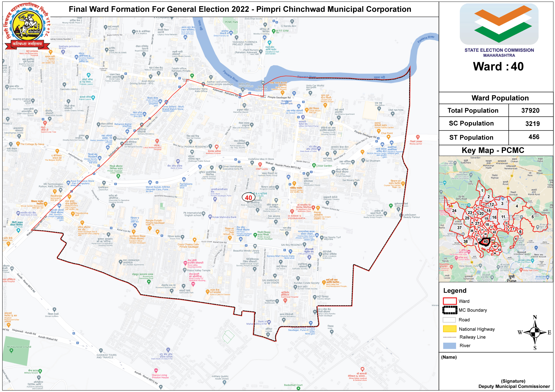Click the 'Ward : 40' heading

pyautogui.click(x=498, y=66)
